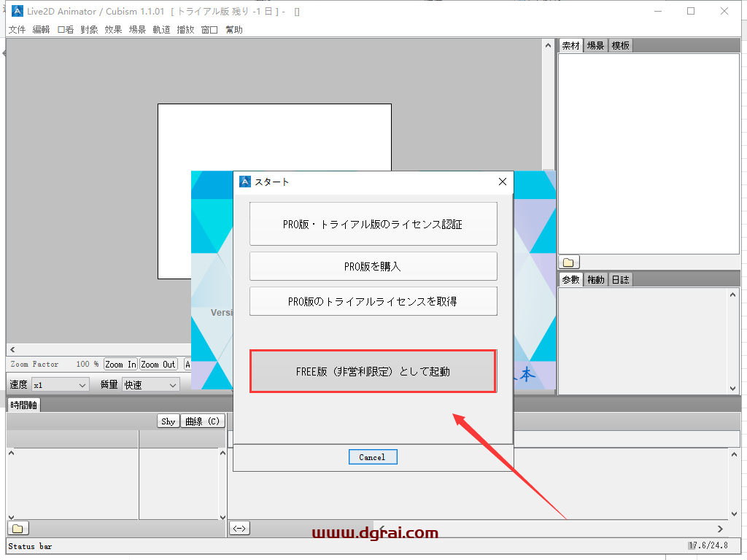Image resolution: width=747 pixels, height=560 pixels.
Task: Click folder icon under the 素材 panel
Action: 569,262
